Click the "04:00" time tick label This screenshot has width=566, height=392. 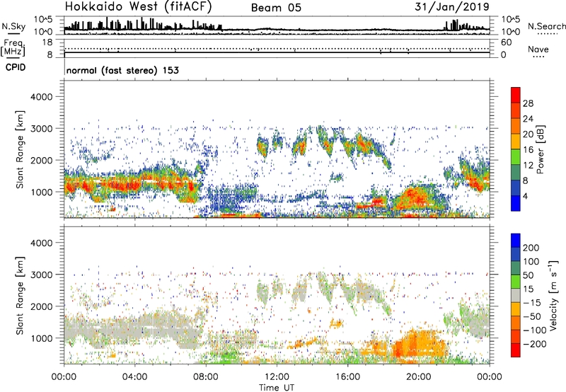(134, 377)
